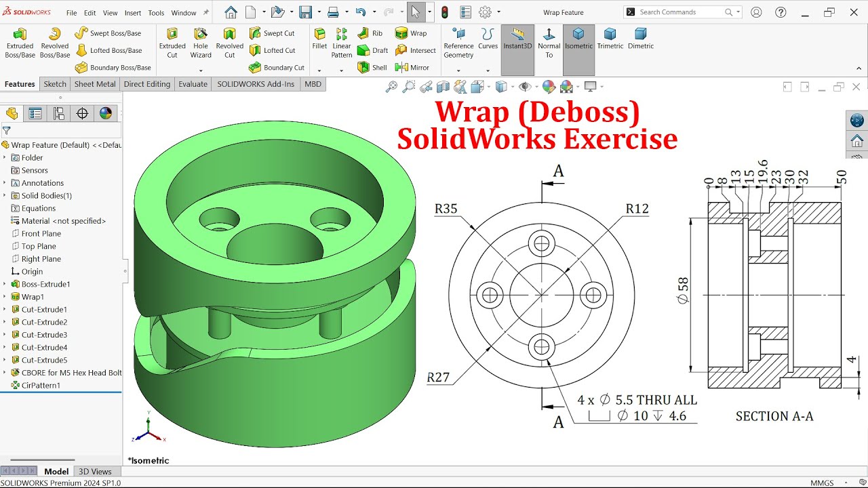This screenshot has width=868, height=488.
Task: Switch to Trimetric view
Action: [610, 39]
